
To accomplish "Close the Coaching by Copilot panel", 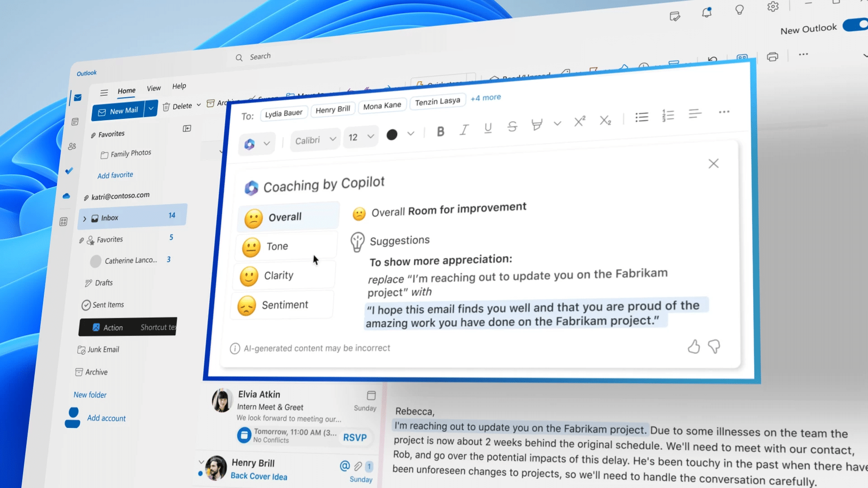I will click(713, 163).
